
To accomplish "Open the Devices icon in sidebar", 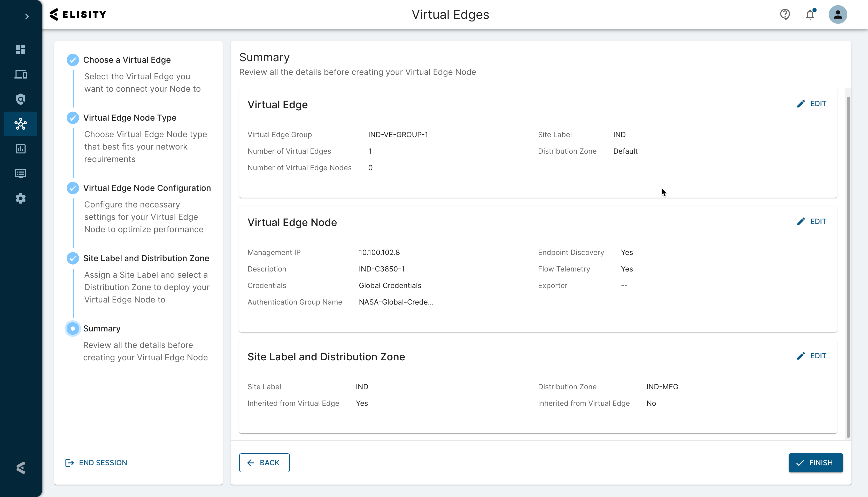I will [x=20, y=74].
